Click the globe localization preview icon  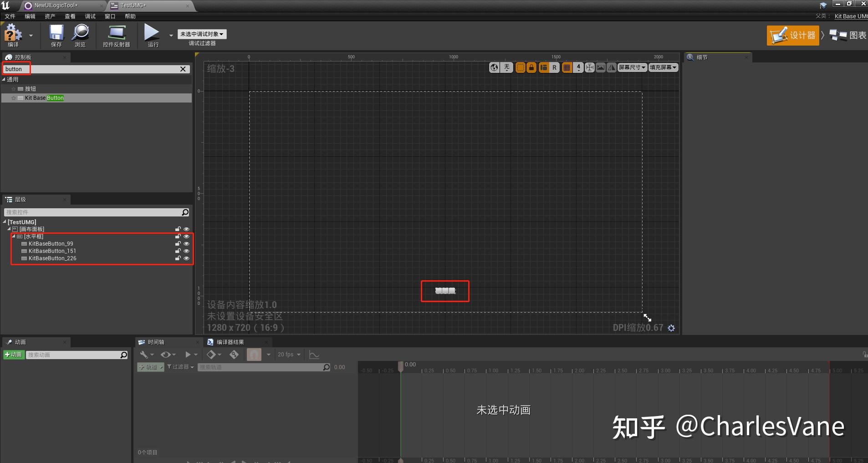(x=494, y=67)
